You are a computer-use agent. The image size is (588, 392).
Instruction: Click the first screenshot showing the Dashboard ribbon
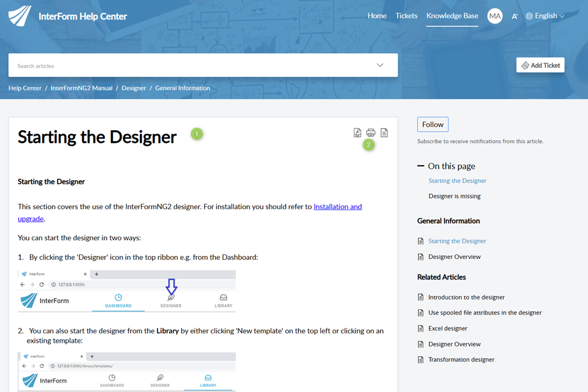pyautogui.click(x=127, y=291)
